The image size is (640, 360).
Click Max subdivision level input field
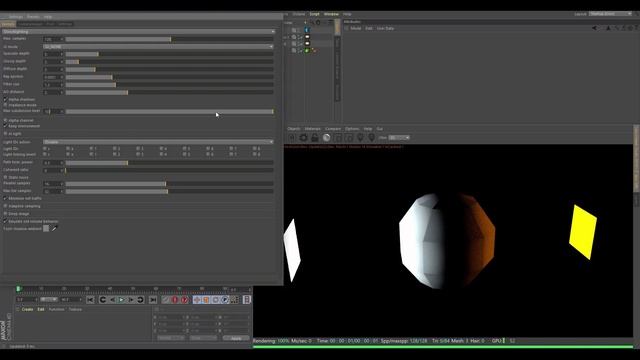51,111
